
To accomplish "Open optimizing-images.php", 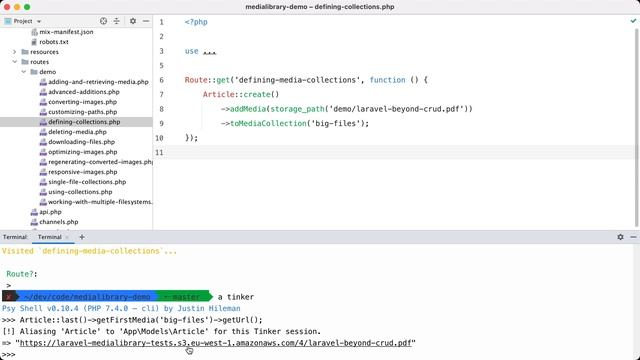I will pos(82,152).
